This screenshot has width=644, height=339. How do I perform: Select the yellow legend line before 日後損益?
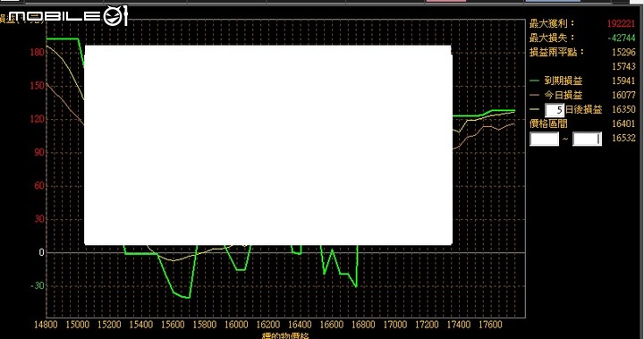(534, 109)
